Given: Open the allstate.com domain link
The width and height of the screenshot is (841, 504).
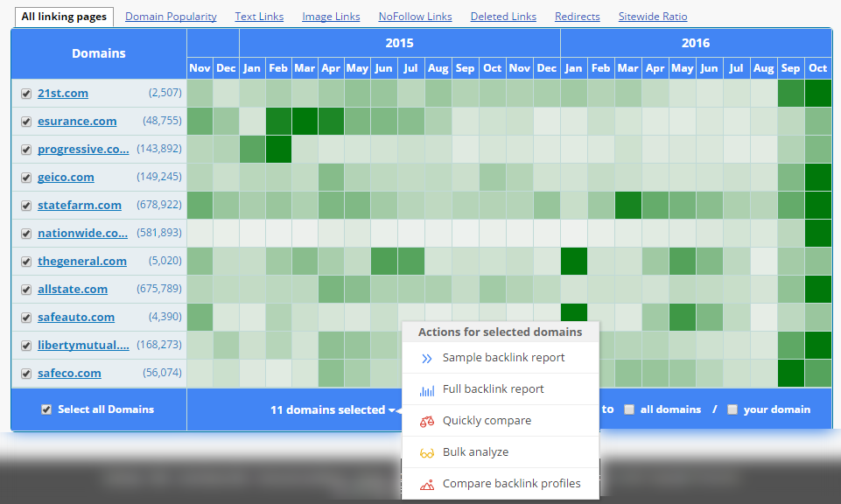Looking at the screenshot, I should click(73, 289).
